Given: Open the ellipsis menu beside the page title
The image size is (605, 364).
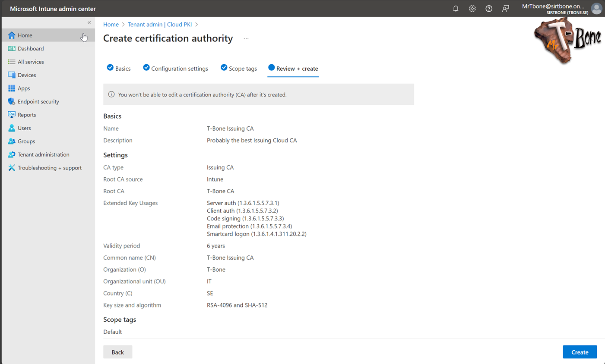Looking at the screenshot, I should (x=246, y=38).
